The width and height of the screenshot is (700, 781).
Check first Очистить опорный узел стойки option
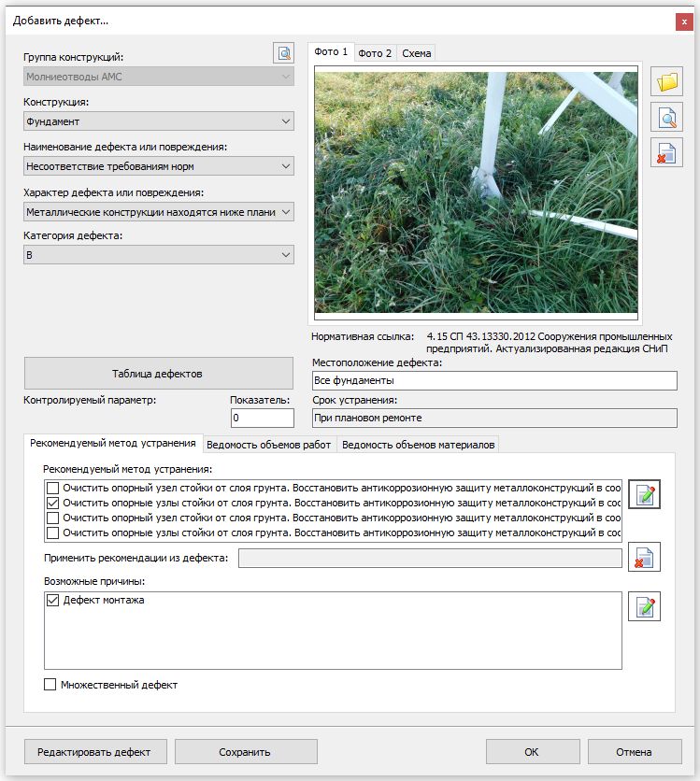[52, 488]
